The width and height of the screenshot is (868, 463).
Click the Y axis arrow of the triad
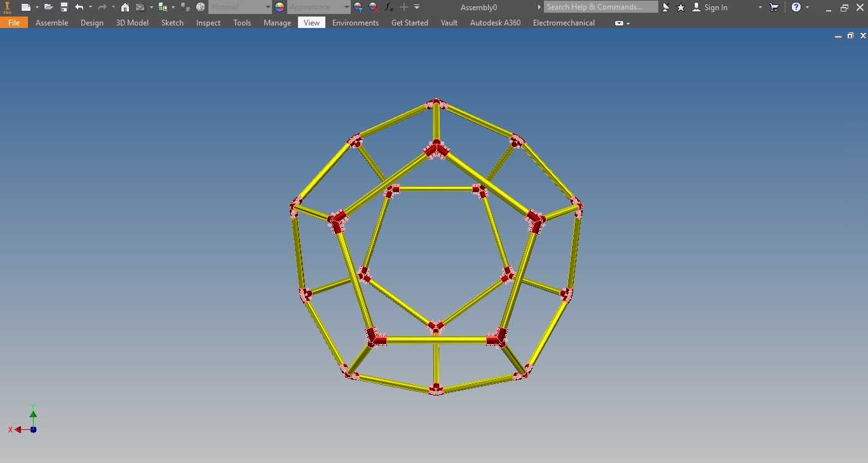[x=33, y=415]
